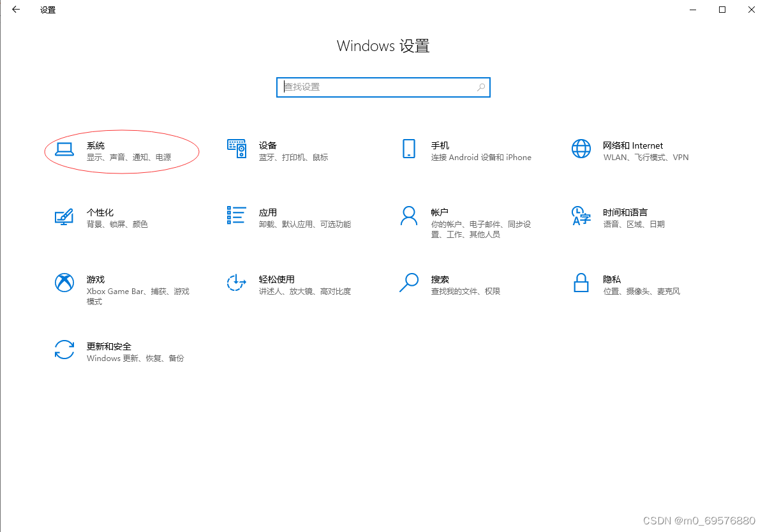Screen dimensions: 765x532
Task: Open the 搜索 magnifier icon
Action: coord(409,283)
